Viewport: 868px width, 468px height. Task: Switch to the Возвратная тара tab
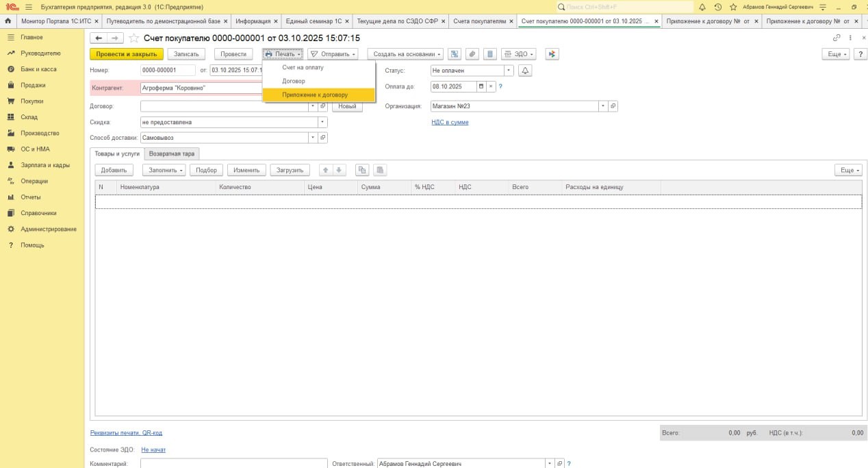(x=172, y=153)
